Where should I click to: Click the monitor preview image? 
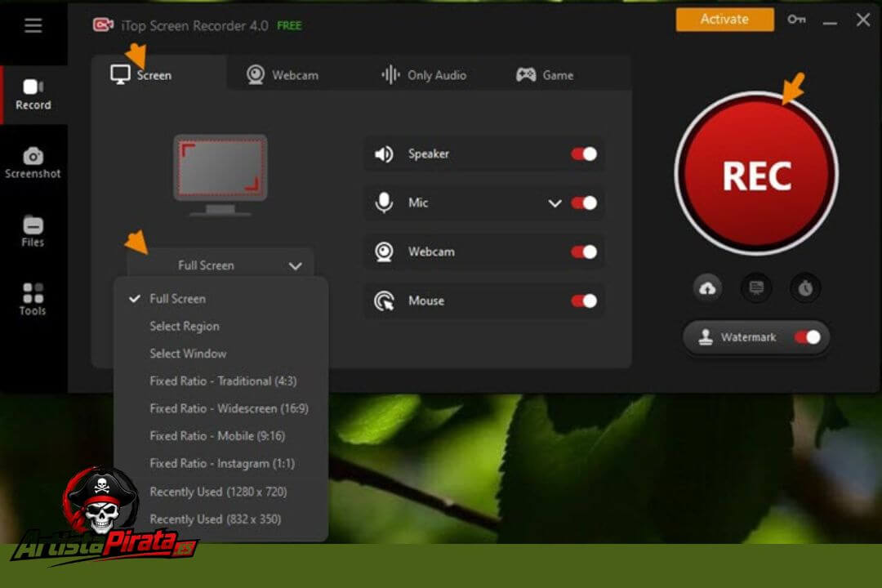(220, 175)
